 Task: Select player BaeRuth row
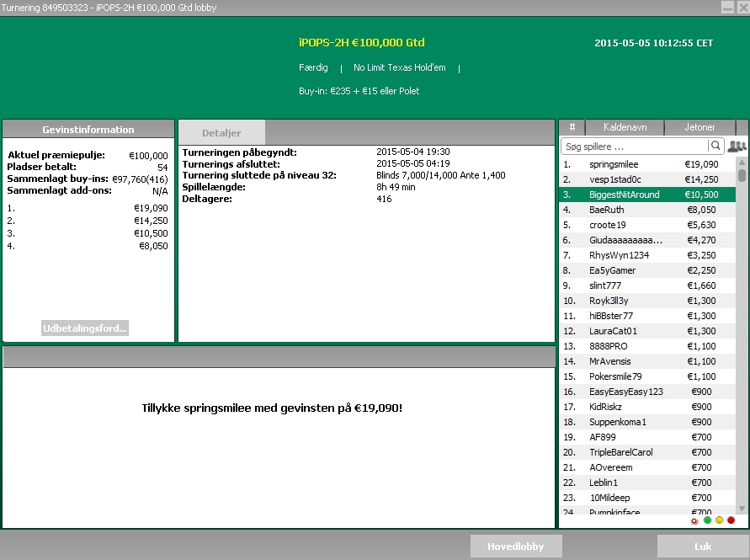[x=647, y=210]
